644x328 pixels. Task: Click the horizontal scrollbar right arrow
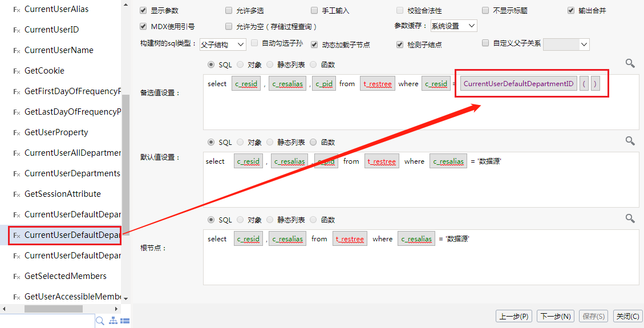click(x=116, y=309)
